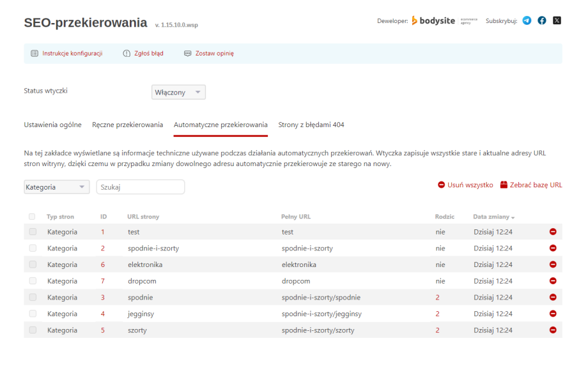Open the Telegram subscribe icon
The image size is (588, 368).
click(x=527, y=20)
